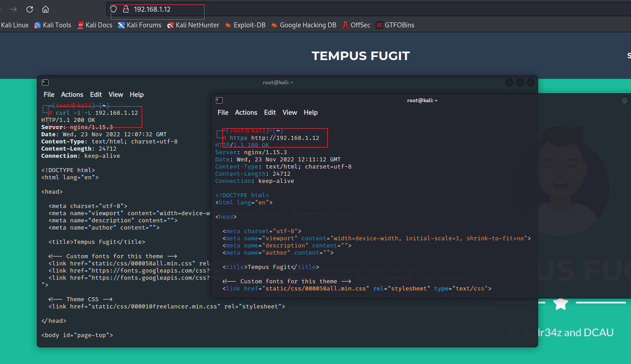
Task: Click the browser forward arrow
Action: click(13, 9)
